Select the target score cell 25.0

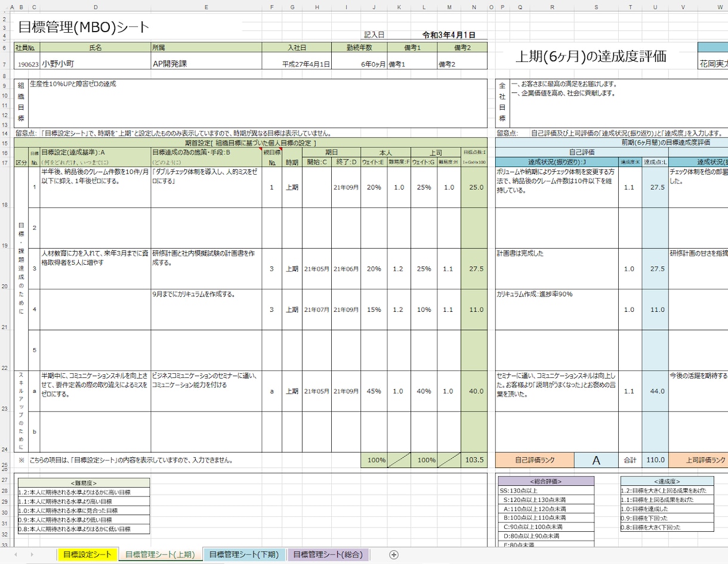(x=474, y=187)
